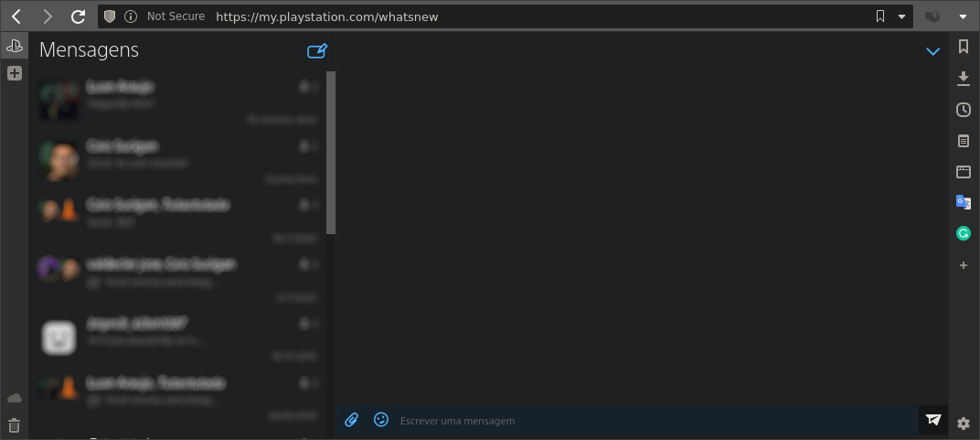Collapse the chat with the blue chevron
The width and height of the screenshot is (980, 440).
click(932, 51)
